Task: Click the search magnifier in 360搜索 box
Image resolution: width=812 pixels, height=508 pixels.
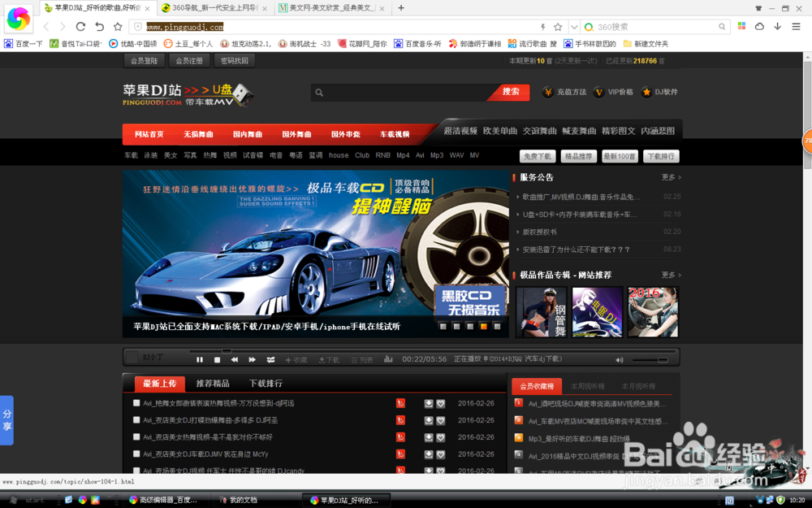Action: point(722,27)
